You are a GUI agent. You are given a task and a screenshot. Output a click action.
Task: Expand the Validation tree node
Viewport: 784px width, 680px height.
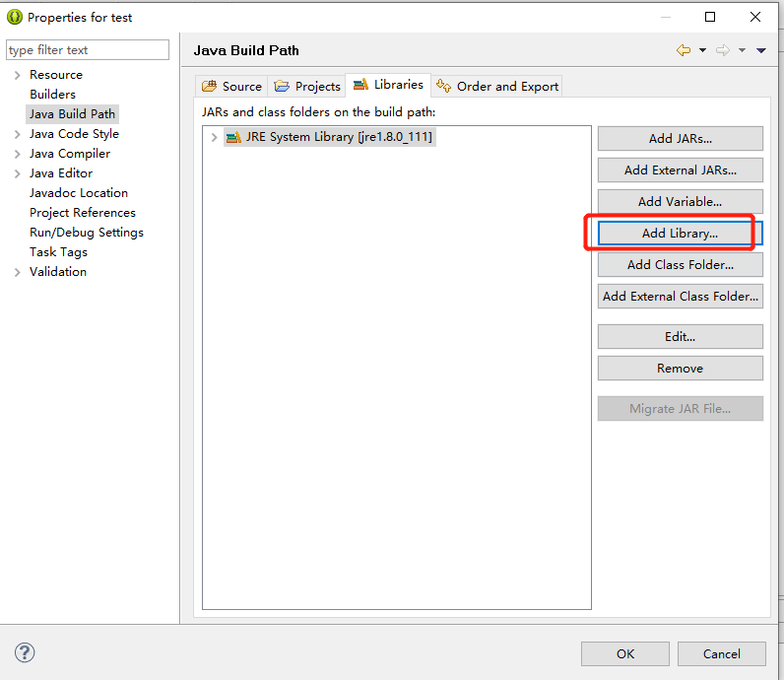coord(17,272)
